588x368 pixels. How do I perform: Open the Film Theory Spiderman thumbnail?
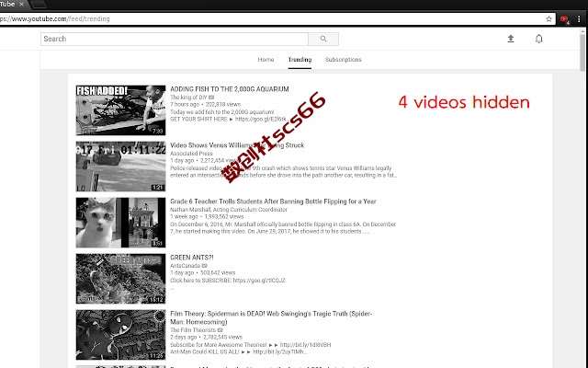click(x=120, y=335)
